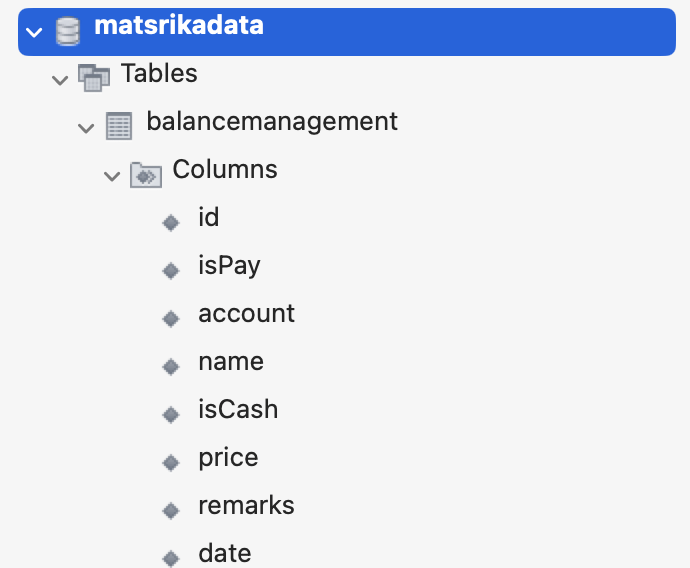Click the diamond icon beside isPay column
Image resolution: width=690 pixels, height=568 pixels.
tap(171, 270)
